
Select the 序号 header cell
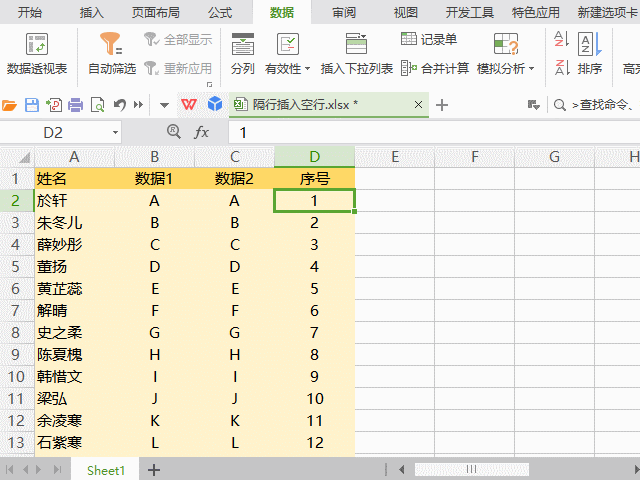[314, 179]
